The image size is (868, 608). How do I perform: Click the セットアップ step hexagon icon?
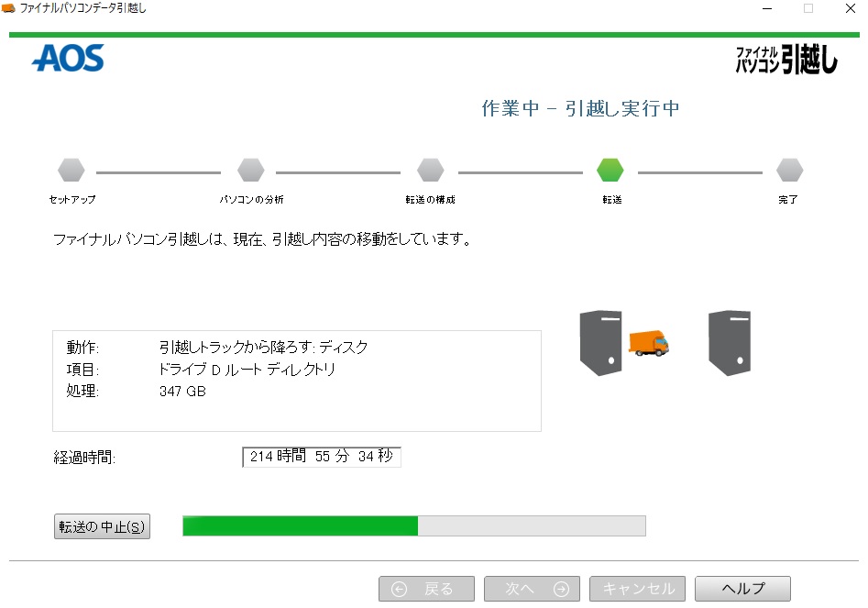(71, 170)
